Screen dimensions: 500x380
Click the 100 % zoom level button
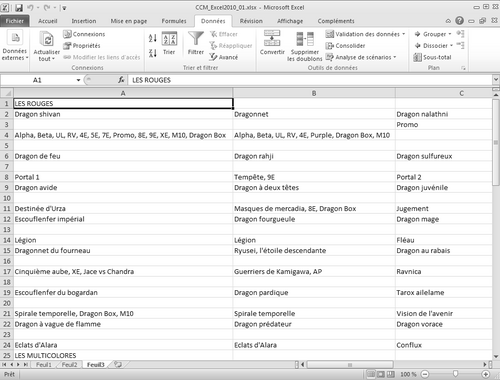[x=408, y=374]
